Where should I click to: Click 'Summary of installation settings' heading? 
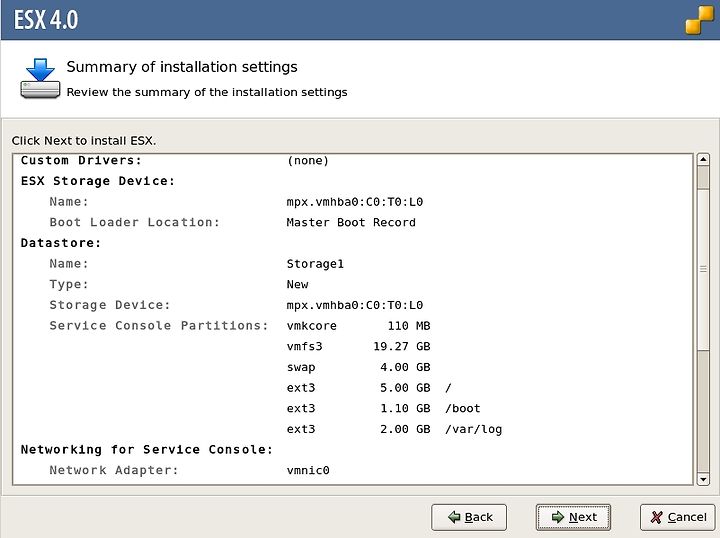click(182, 67)
